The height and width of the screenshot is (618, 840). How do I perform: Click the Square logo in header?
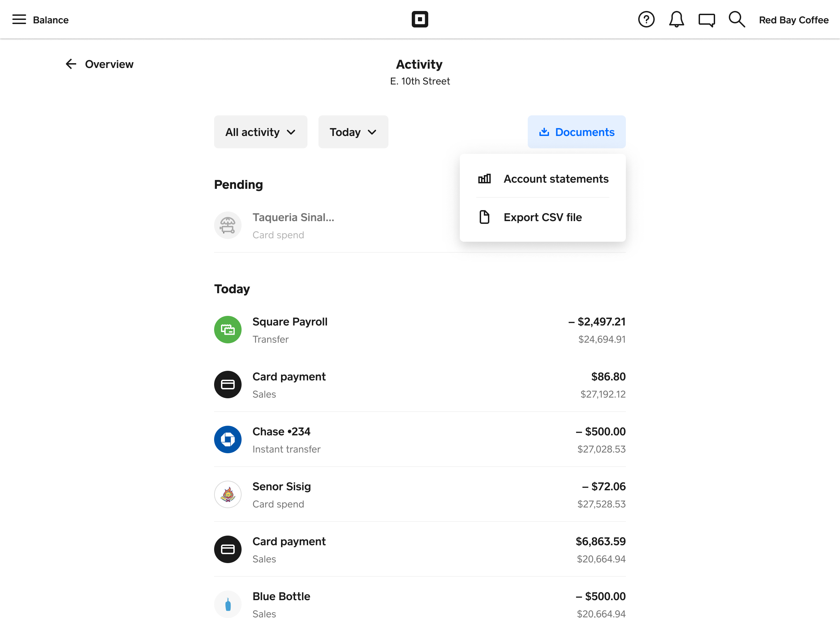[420, 20]
